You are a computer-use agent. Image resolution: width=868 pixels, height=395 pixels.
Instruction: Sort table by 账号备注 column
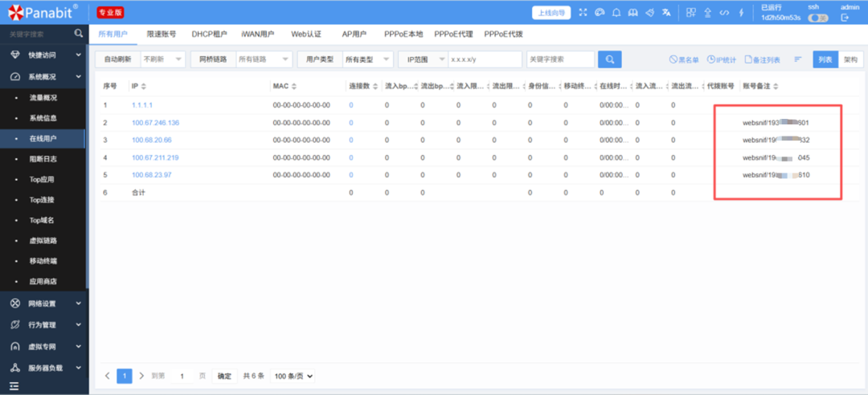[x=775, y=87]
